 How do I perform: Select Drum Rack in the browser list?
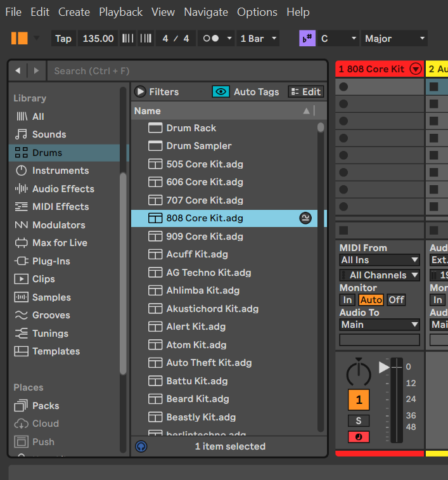224,128
